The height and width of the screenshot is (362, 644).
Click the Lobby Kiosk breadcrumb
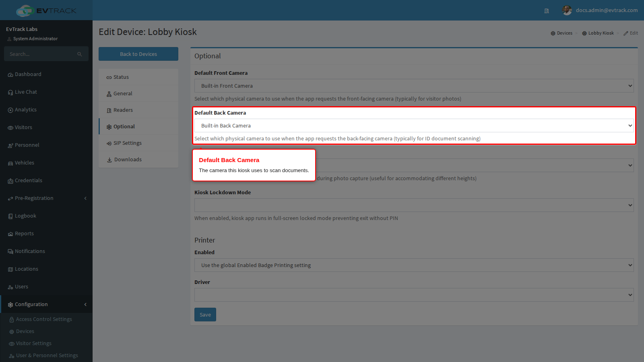pos(598,33)
